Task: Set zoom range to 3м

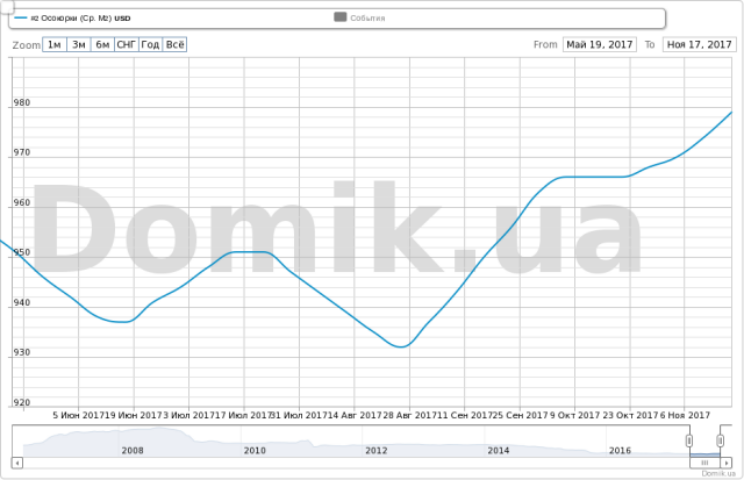Action: pyautogui.click(x=78, y=45)
